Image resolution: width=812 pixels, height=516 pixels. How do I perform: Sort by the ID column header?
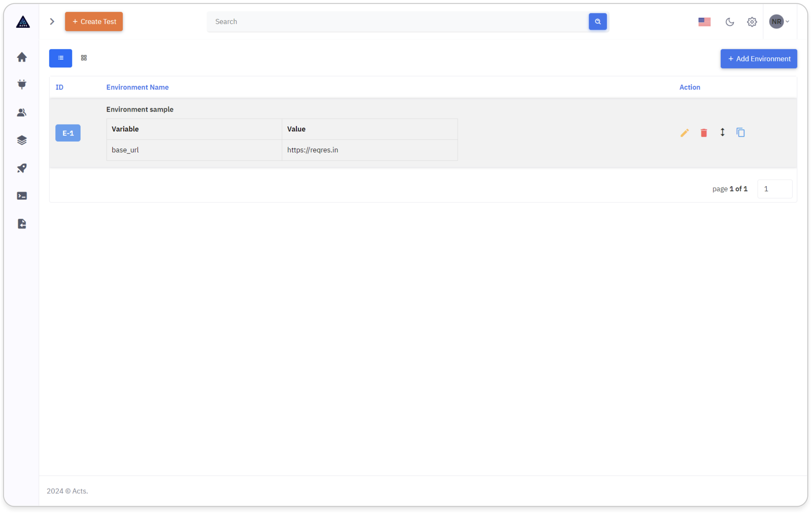[59, 87]
